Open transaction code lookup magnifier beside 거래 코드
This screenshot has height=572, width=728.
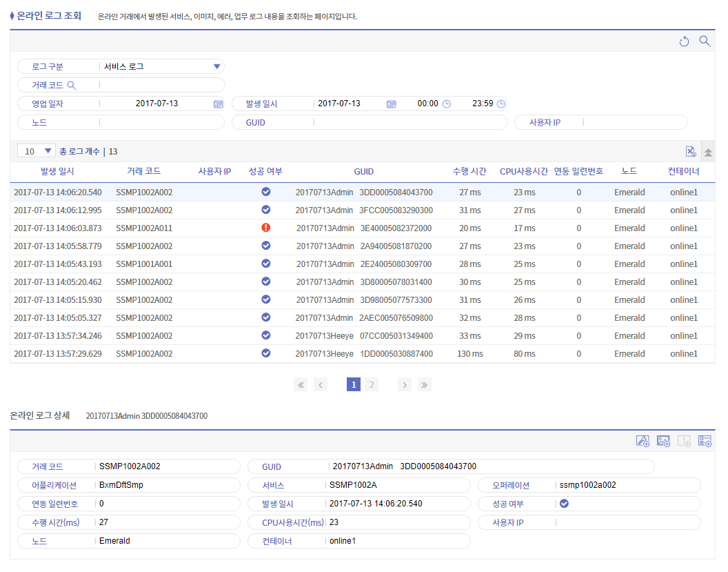pyautogui.click(x=72, y=85)
